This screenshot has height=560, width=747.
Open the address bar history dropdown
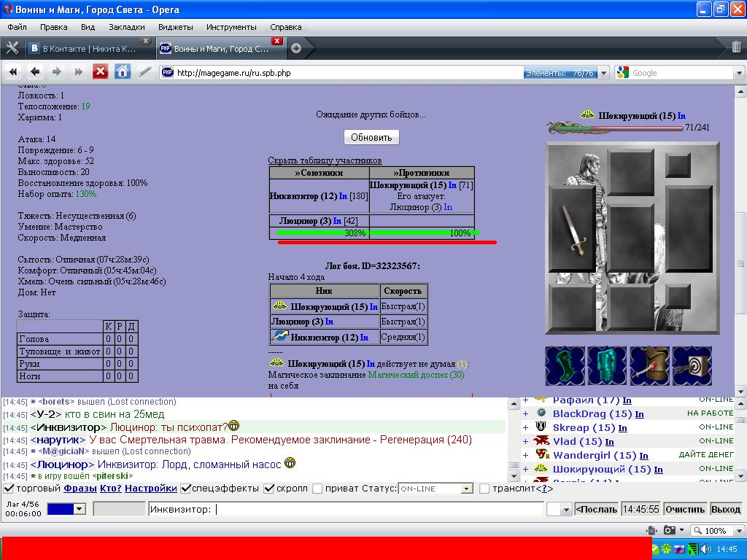[604, 73]
